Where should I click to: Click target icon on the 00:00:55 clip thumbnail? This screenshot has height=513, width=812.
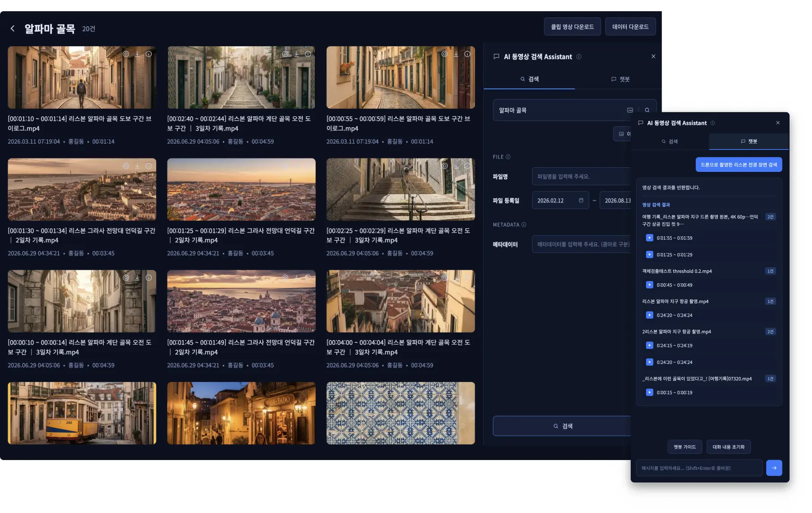tap(445, 54)
